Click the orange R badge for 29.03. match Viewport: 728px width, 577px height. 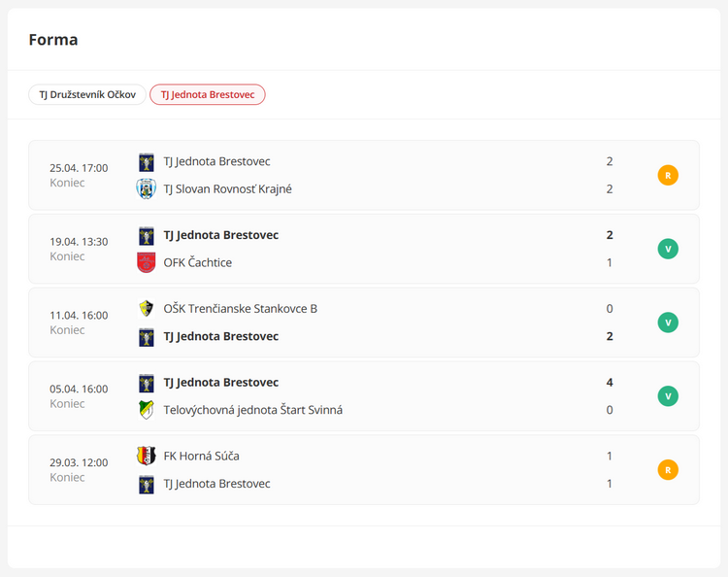tap(668, 470)
